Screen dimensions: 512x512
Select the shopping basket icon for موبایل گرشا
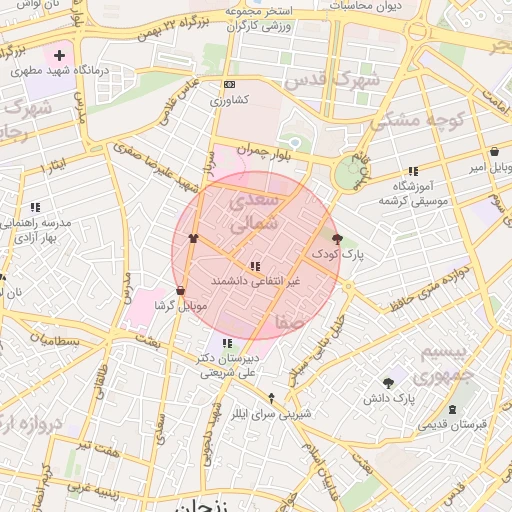tap(180, 291)
